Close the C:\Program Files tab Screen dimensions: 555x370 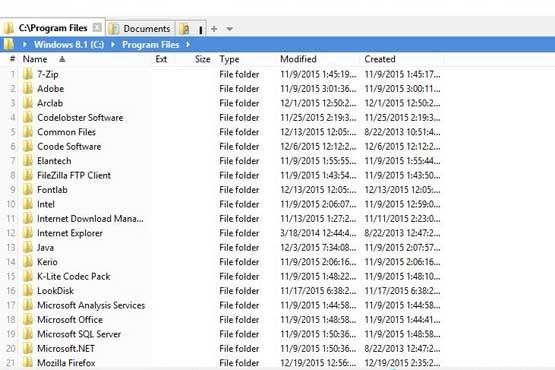tap(97, 27)
